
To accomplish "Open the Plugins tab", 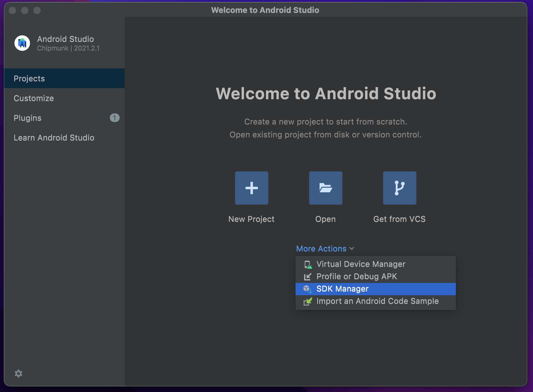I will [x=64, y=118].
